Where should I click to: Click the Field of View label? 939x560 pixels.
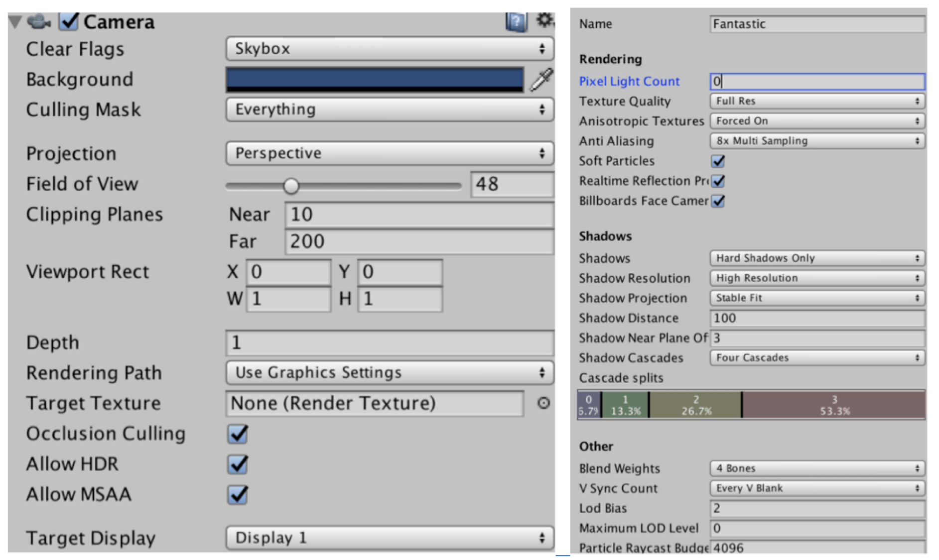(x=82, y=184)
